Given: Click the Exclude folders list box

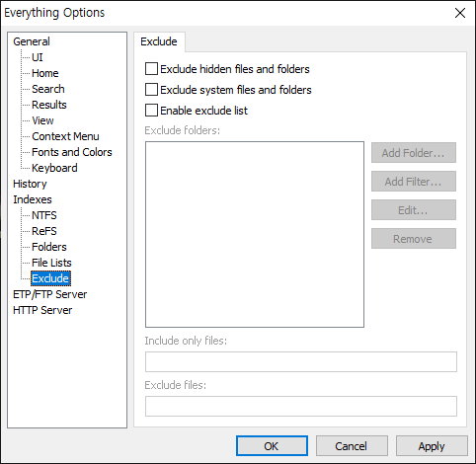Looking at the screenshot, I should click(255, 234).
